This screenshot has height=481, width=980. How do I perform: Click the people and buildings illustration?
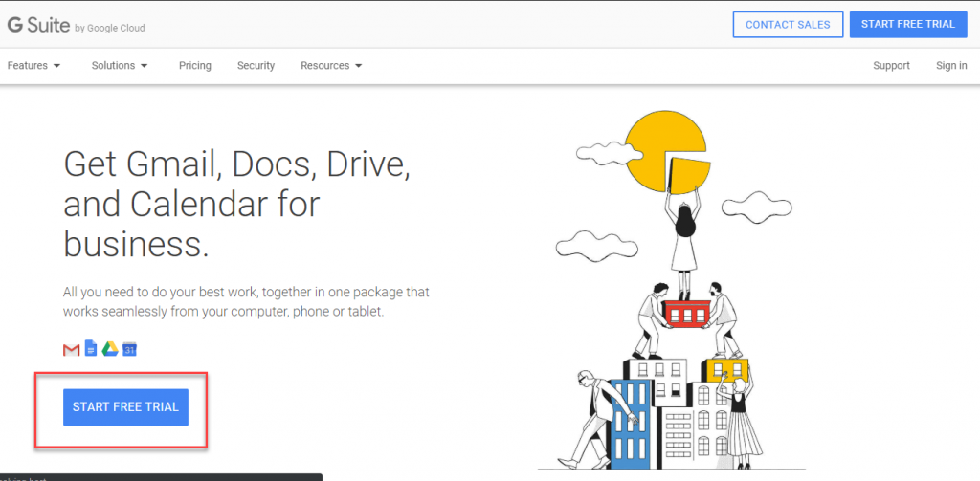(x=672, y=291)
